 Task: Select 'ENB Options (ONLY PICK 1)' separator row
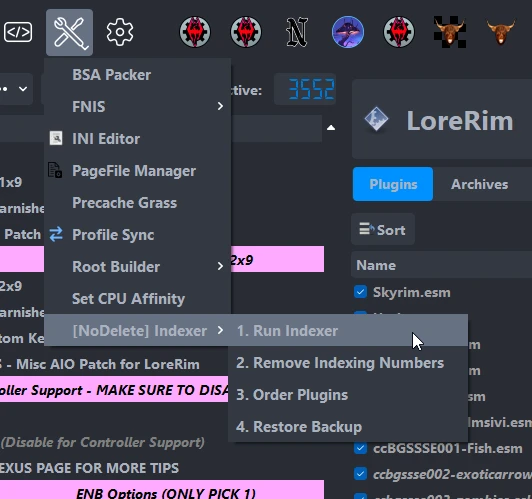pyautogui.click(x=162, y=491)
